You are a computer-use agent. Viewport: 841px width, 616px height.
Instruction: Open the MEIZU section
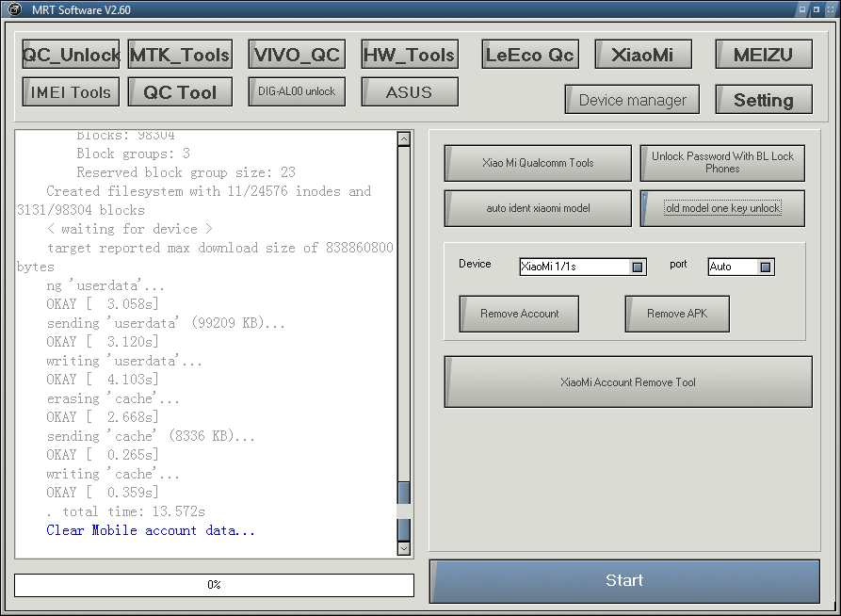tap(764, 55)
